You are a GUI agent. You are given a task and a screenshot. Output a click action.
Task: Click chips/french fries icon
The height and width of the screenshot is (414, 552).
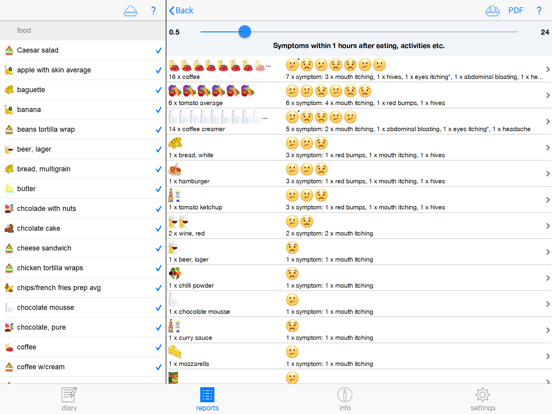click(9, 288)
